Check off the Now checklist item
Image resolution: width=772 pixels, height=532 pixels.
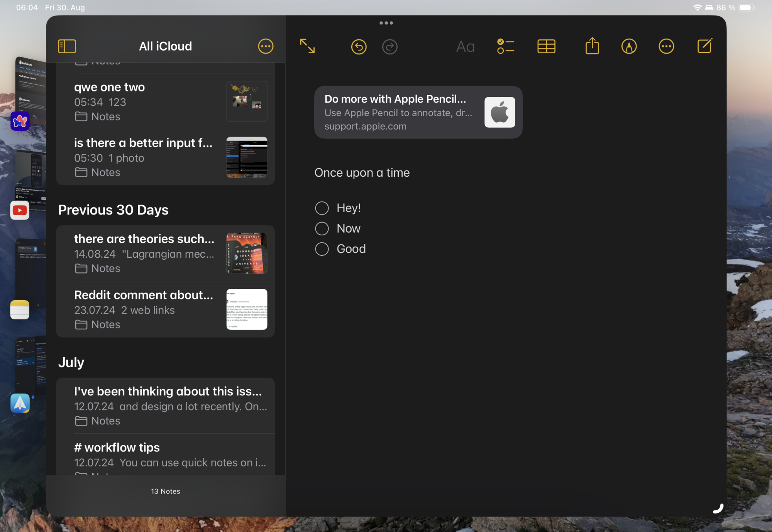(x=322, y=228)
